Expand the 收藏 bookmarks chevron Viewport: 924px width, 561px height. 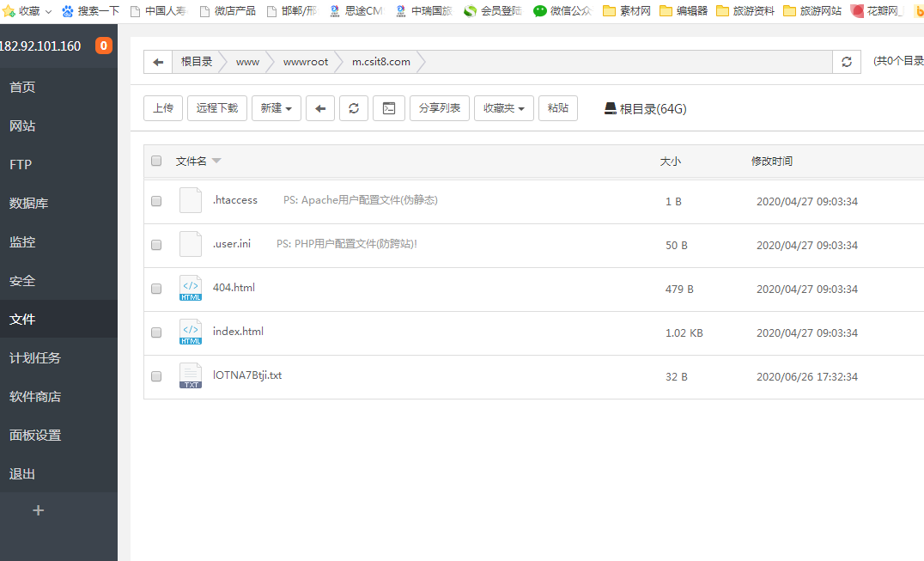pyautogui.click(x=48, y=11)
